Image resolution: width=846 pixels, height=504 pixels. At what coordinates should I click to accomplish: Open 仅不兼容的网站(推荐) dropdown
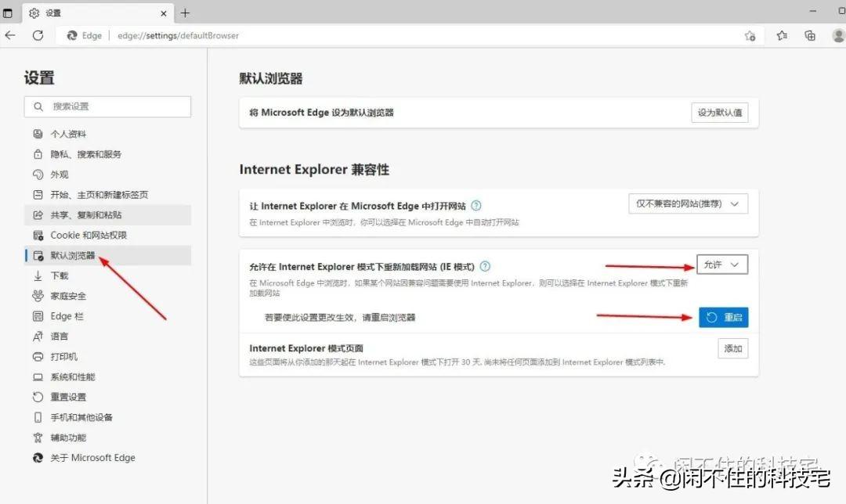point(688,203)
